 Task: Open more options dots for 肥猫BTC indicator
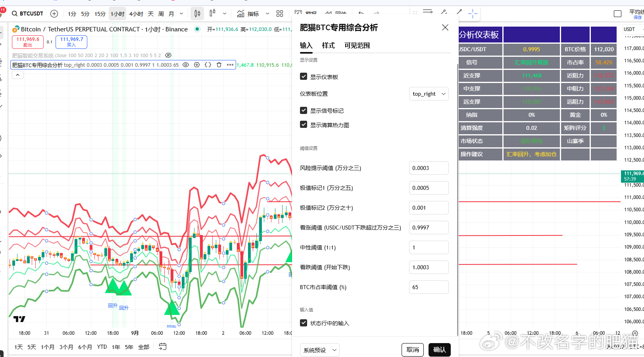click(x=230, y=65)
